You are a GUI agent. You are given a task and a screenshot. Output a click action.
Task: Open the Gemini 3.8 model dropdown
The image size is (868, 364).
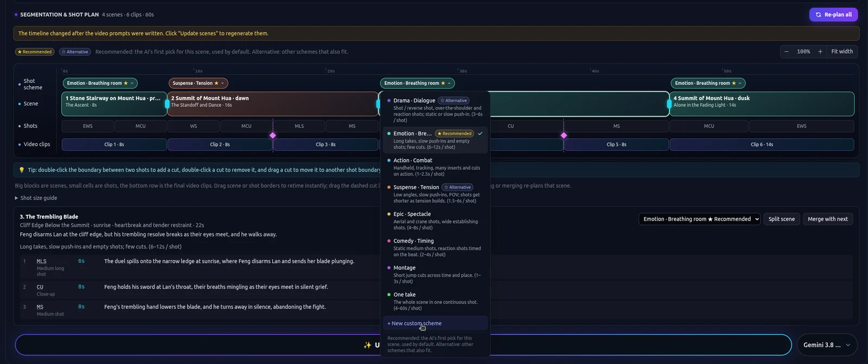(x=827, y=345)
